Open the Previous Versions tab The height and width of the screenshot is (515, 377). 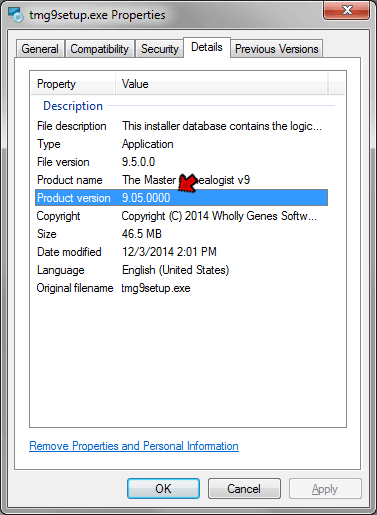(x=277, y=49)
